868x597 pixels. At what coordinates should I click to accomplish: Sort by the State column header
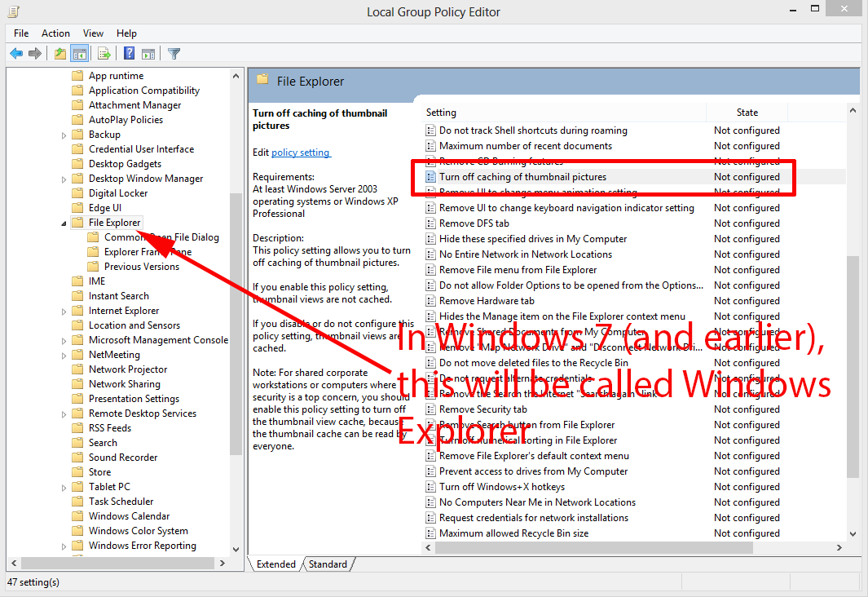point(747,113)
